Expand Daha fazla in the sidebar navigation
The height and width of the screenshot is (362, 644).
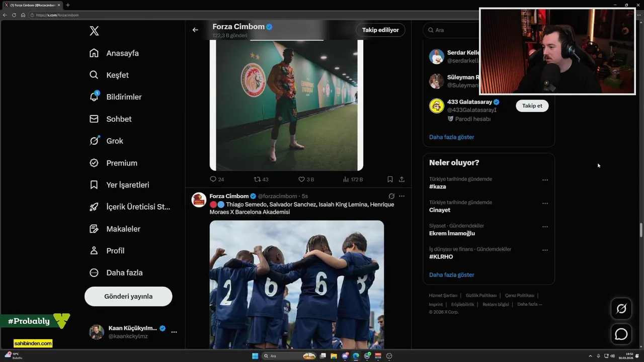tap(116, 273)
